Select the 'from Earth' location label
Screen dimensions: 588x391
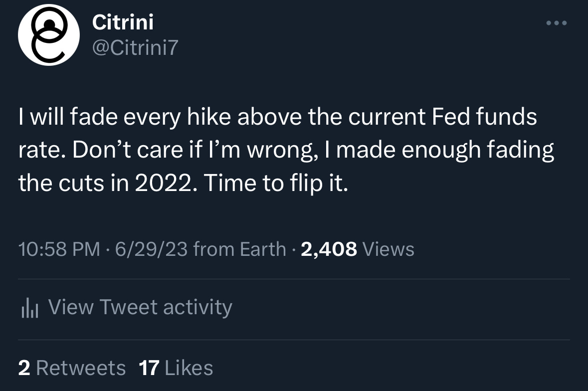click(239, 249)
